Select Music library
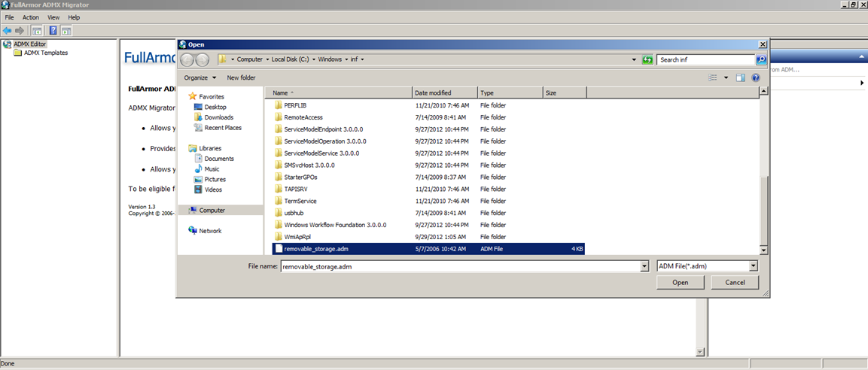 pos(212,169)
